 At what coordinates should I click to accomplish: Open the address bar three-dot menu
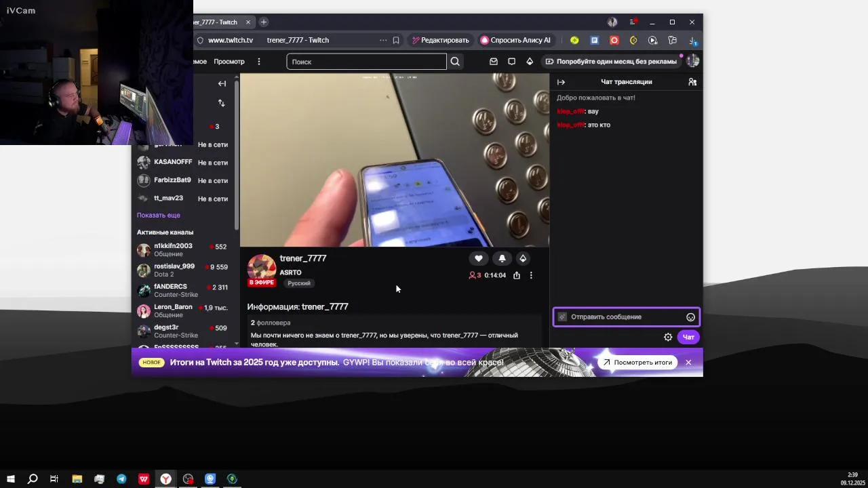pos(383,40)
